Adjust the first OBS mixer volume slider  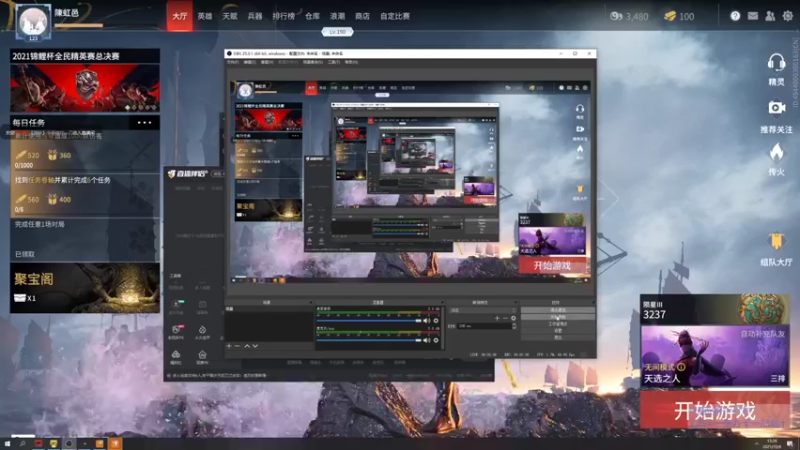point(368,321)
